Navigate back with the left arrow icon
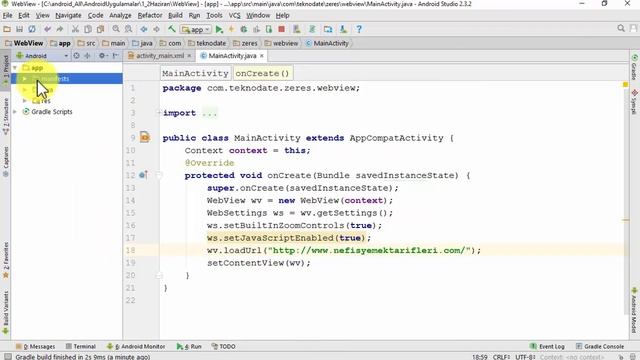 click(x=144, y=29)
